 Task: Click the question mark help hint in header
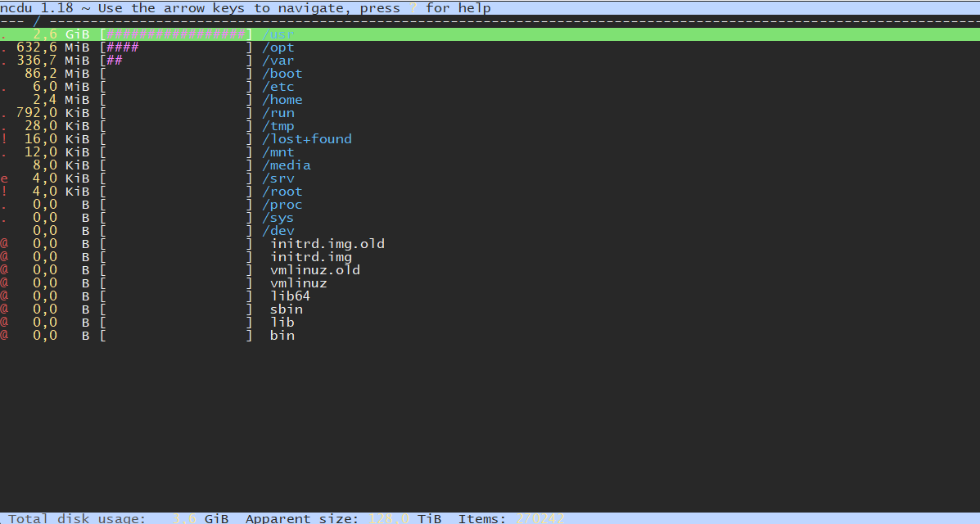(413, 8)
